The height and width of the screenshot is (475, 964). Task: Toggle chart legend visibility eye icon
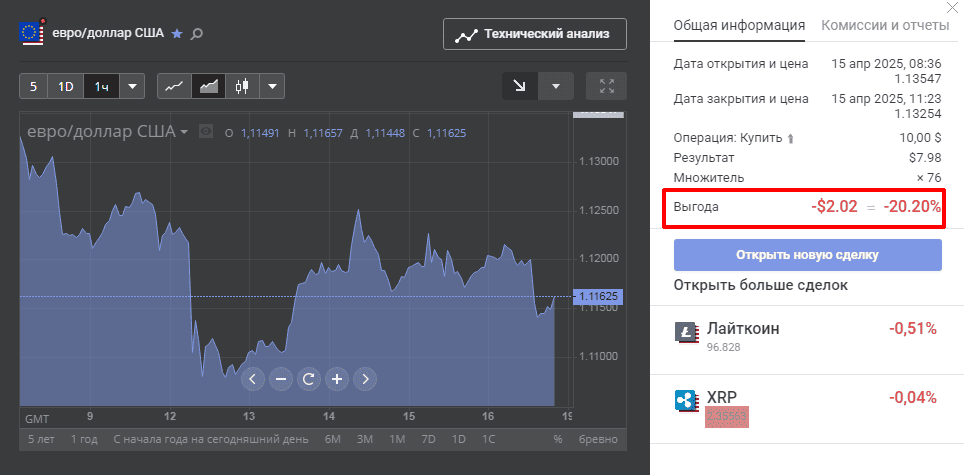(206, 132)
